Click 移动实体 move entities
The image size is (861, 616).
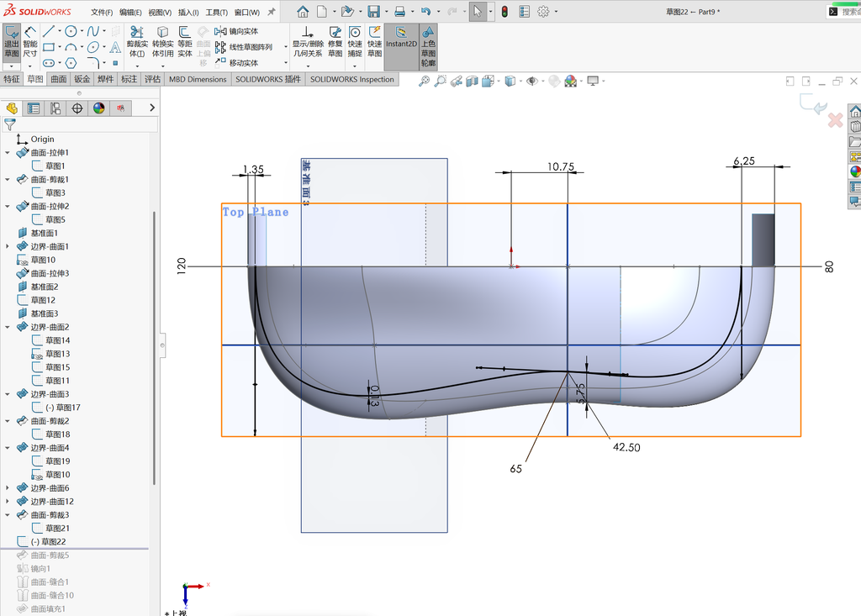click(236, 62)
